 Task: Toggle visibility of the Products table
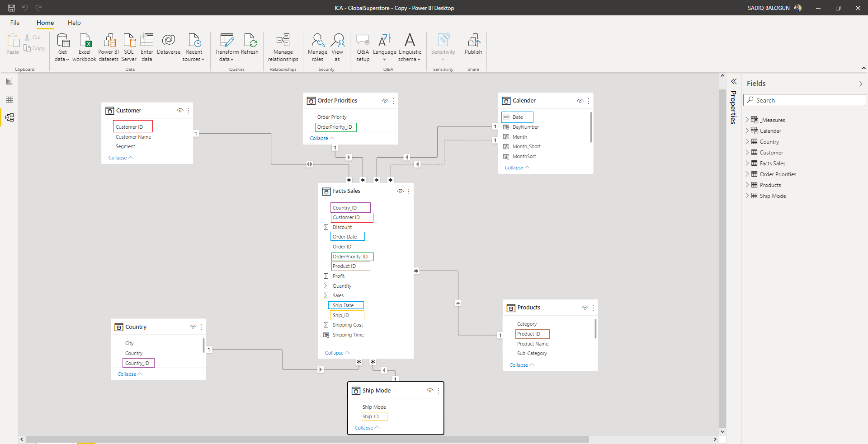585,308
